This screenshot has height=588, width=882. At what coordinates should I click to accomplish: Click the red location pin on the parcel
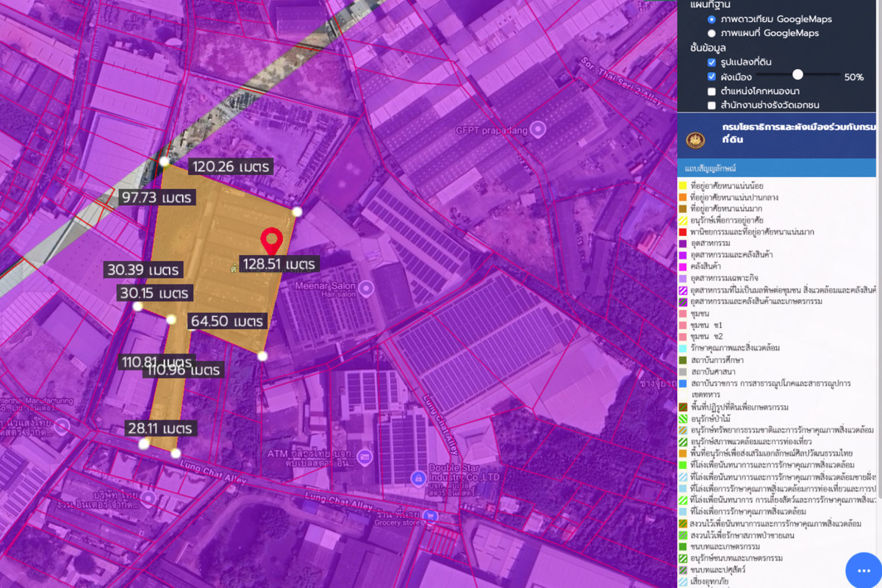point(273,241)
